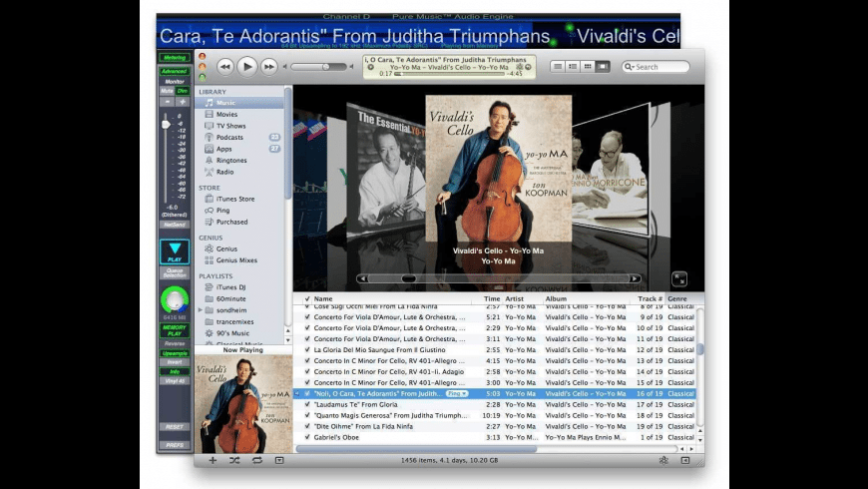Click the Cover Flow scrubber handle
This screenshot has width=868, height=489.
[x=408, y=278]
